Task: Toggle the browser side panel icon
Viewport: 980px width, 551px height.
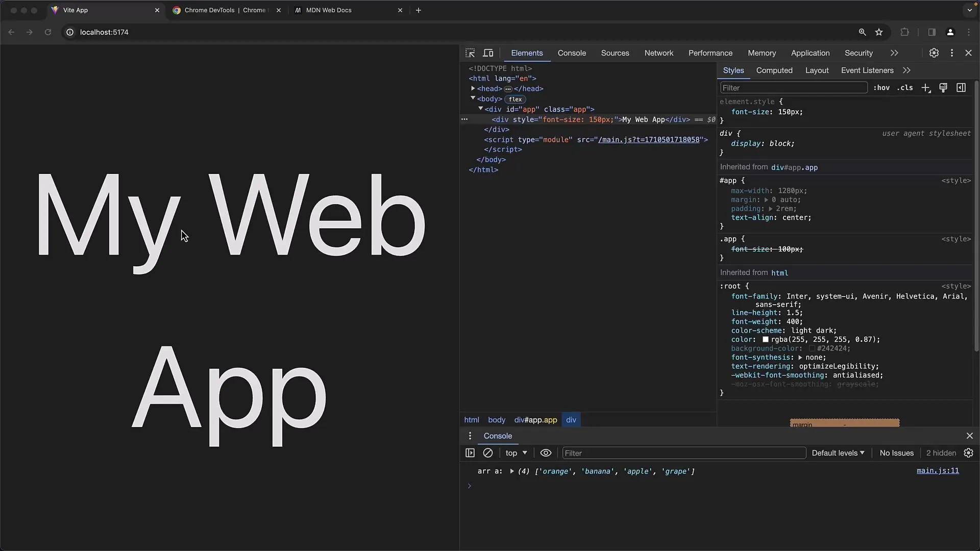Action: point(932,32)
